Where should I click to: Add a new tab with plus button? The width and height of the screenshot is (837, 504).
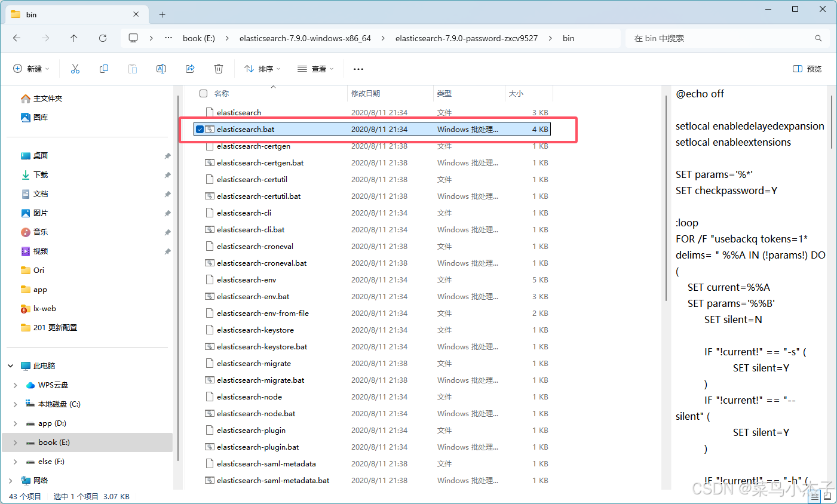pos(162,14)
